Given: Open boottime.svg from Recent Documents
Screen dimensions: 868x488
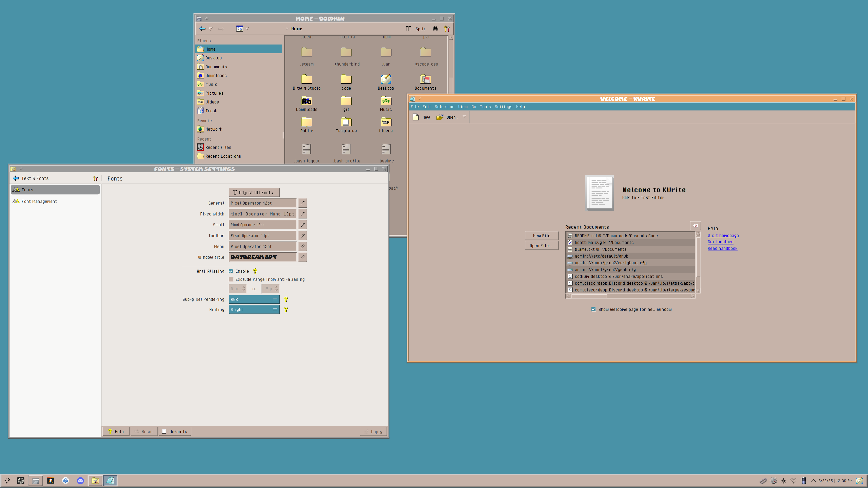Looking at the screenshot, I should coord(630,242).
